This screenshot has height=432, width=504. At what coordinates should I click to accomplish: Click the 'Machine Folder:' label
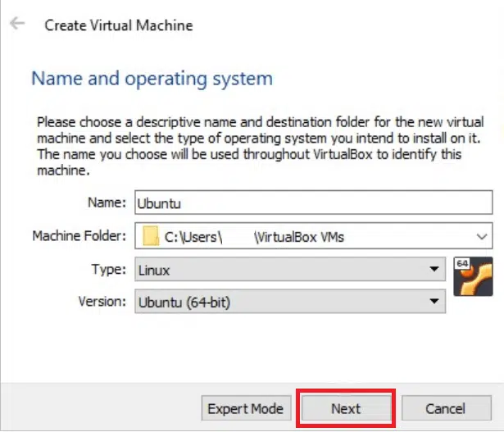point(79,236)
